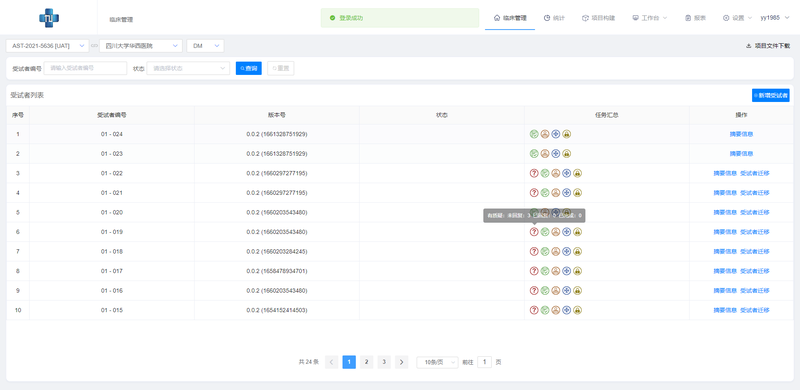Screen dimensions: 800x390
Task: Click the yellow lock icon for subject 01 - 016
Action: [x=577, y=290]
